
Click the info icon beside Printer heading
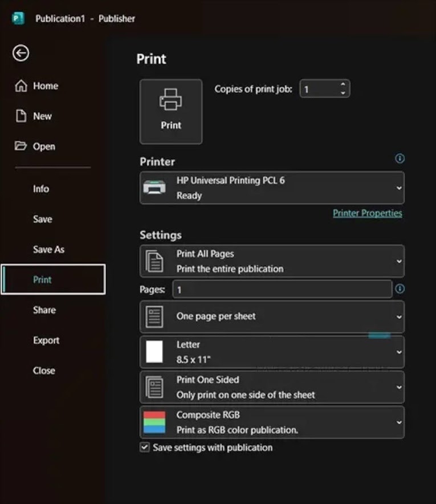point(400,158)
